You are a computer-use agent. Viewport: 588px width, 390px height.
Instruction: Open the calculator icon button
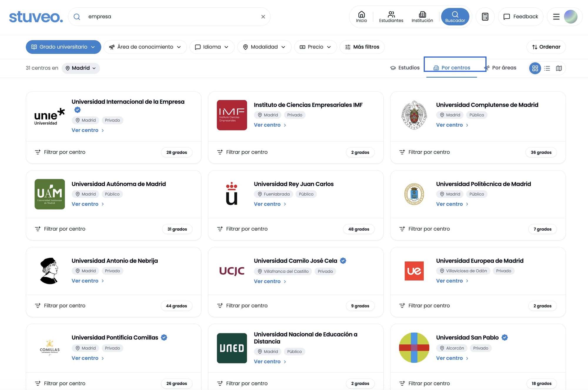(485, 17)
